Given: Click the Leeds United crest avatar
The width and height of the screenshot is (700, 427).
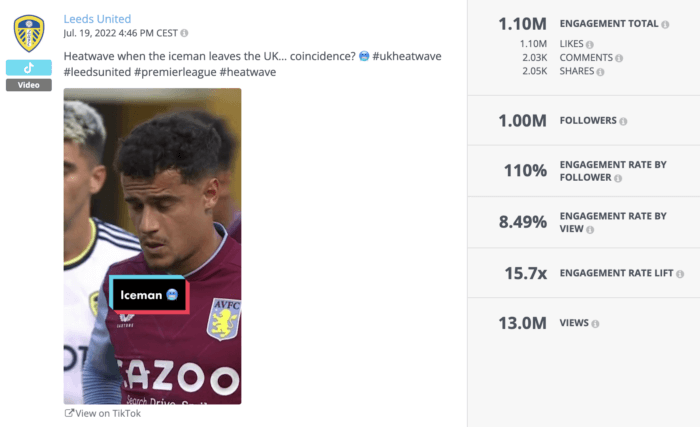Looking at the screenshot, I should coord(29,34).
